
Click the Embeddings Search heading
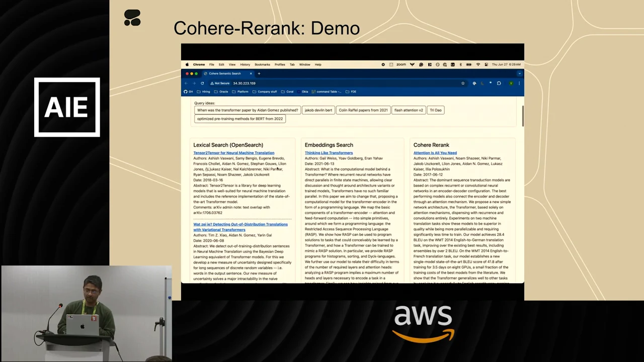329,145
